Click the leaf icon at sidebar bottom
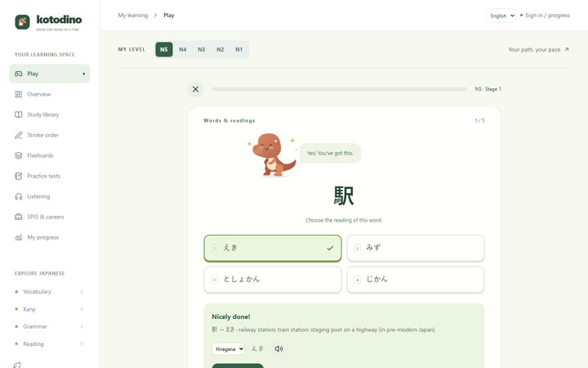This screenshot has width=588, height=368. (17, 365)
